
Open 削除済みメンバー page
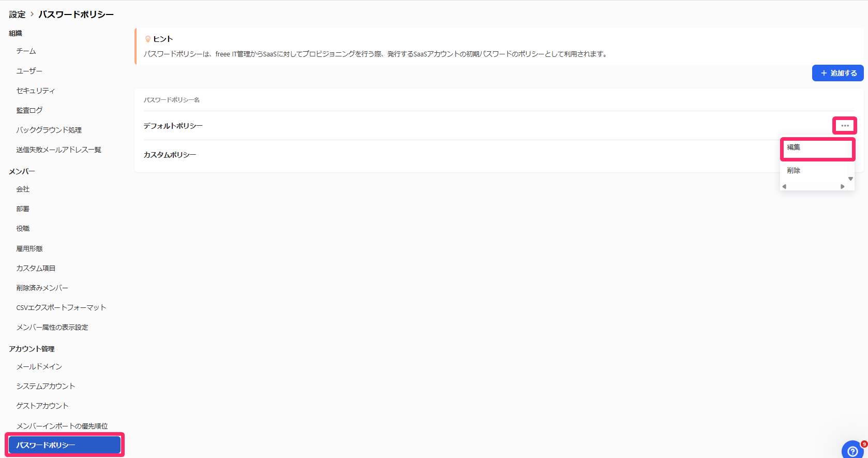point(42,288)
